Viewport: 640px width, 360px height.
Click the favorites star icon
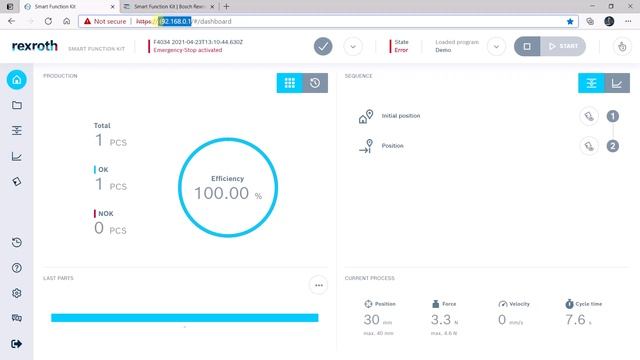click(x=570, y=22)
